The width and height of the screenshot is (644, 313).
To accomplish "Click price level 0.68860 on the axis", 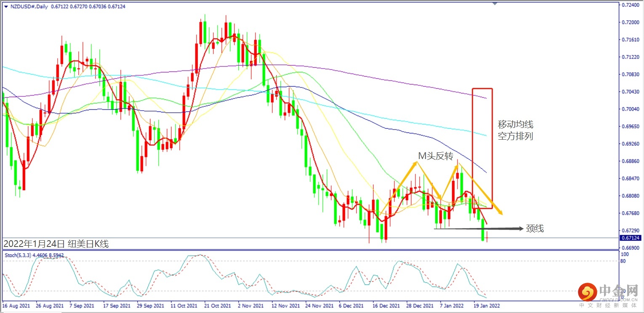I will point(630,161).
